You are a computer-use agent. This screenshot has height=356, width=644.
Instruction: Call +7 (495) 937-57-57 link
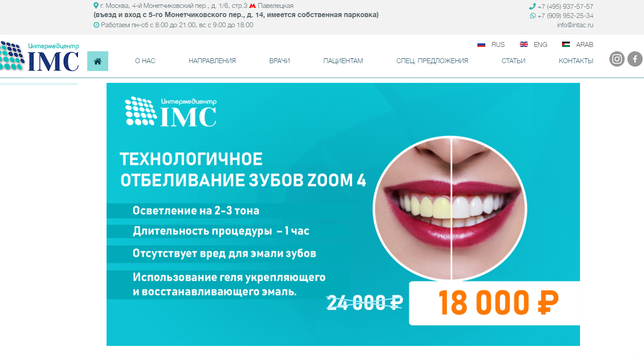pyautogui.click(x=566, y=7)
